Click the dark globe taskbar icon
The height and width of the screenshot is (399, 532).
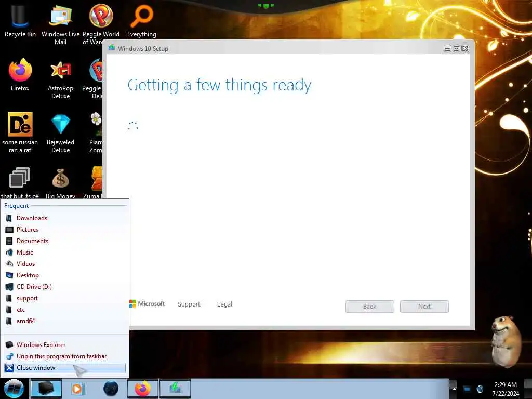click(x=111, y=389)
